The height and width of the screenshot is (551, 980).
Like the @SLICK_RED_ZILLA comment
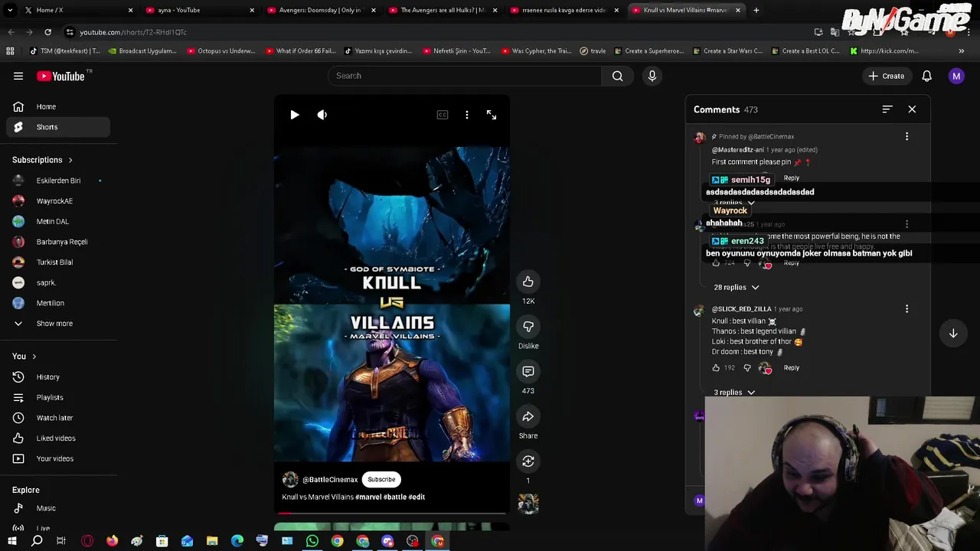[716, 368]
